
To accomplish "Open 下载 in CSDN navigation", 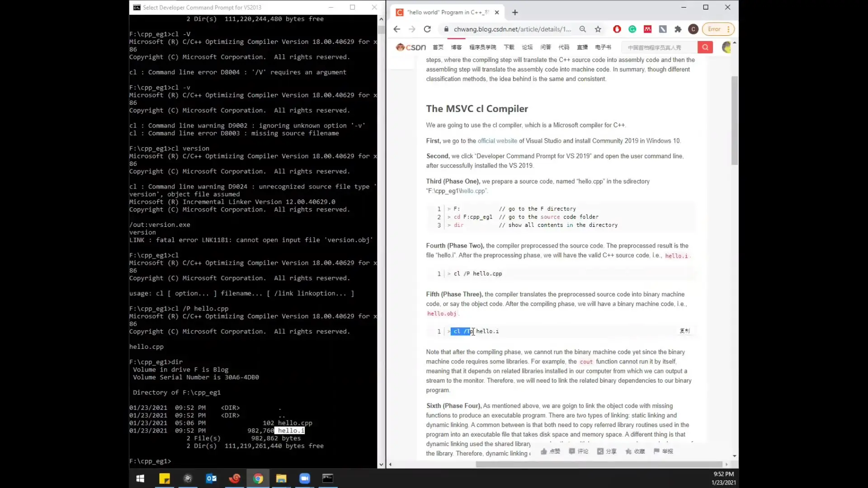I will (x=509, y=47).
